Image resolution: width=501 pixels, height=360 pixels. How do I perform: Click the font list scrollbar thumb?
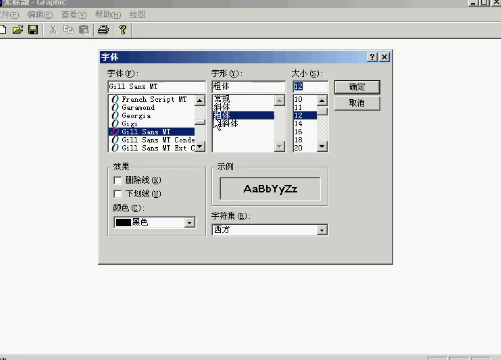[x=200, y=122]
